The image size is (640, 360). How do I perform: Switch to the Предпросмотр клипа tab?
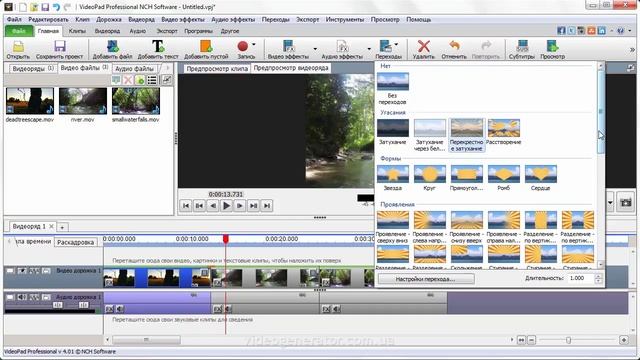coord(217,69)
